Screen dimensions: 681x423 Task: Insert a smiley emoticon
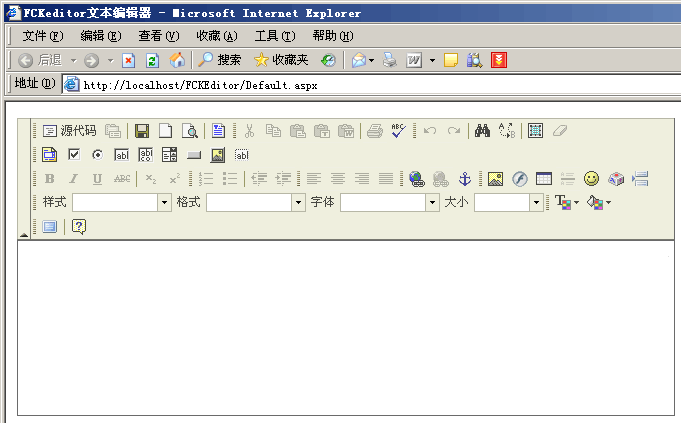coord(592,179)
